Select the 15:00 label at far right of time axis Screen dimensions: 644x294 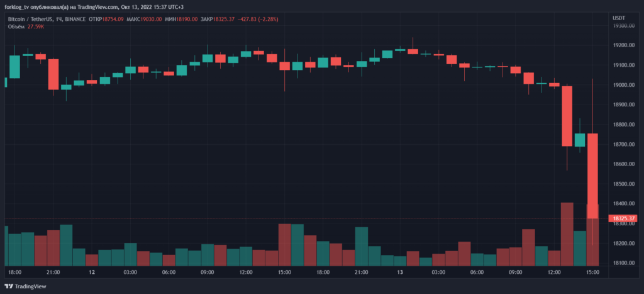(592, 272)
